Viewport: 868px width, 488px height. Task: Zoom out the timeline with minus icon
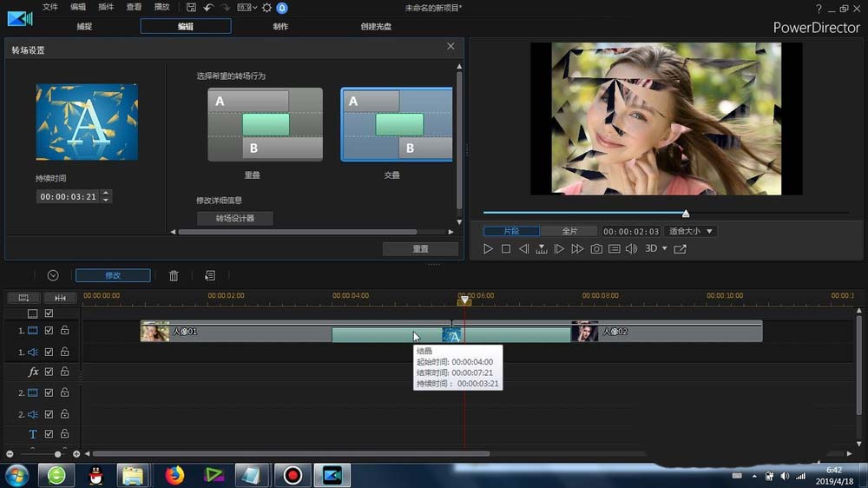10,454
